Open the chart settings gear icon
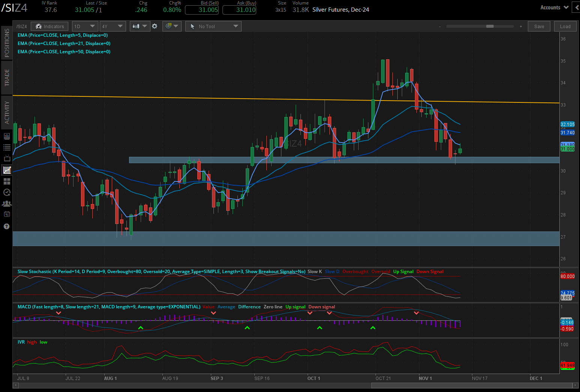 [155, 26]
